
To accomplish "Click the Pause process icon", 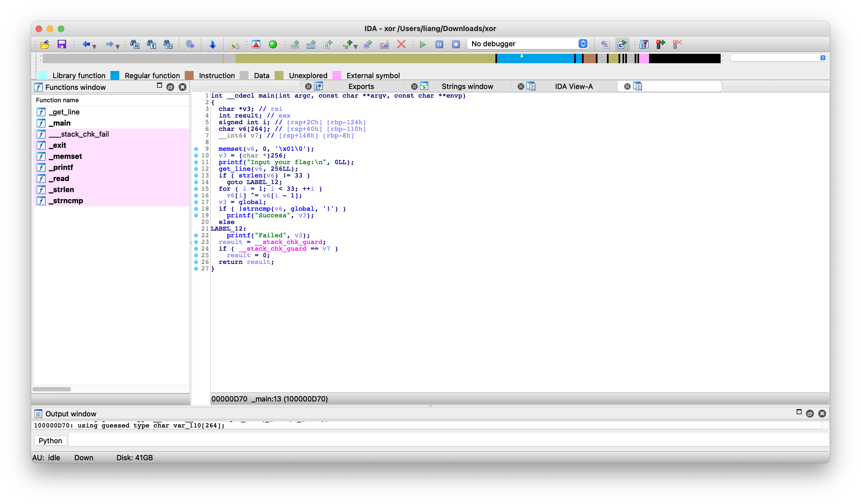I will [439, 44].
